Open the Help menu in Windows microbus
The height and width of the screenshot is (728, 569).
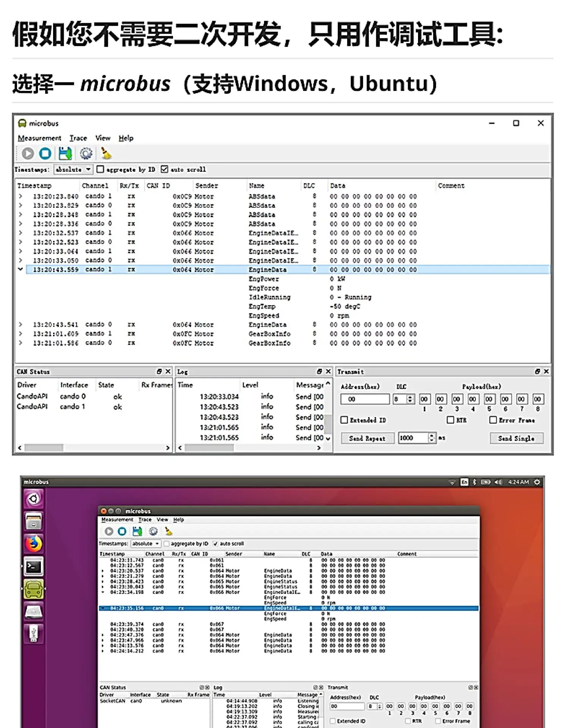click(x=126, y=138)
